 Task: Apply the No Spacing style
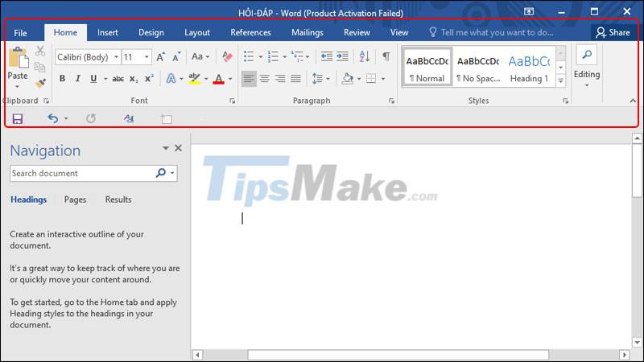point(478,67)
